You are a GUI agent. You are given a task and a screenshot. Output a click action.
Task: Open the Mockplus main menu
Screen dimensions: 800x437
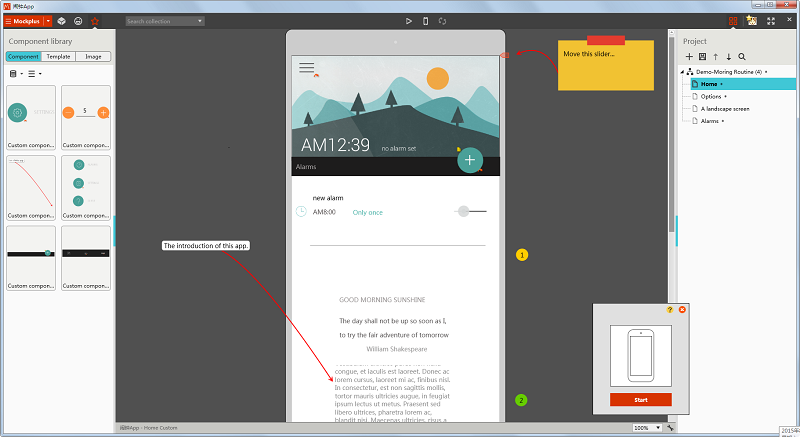23,21
